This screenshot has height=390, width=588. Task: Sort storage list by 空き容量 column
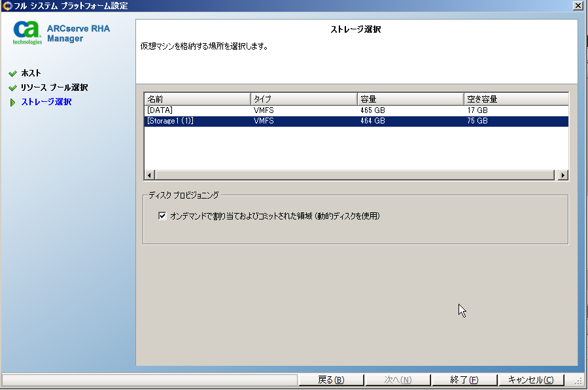click(516, 99)
